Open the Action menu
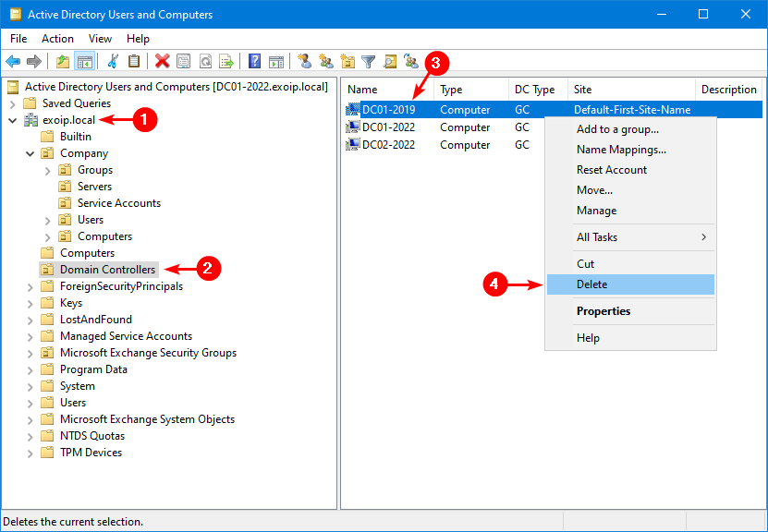This screenshot has height=532, width=768. [x=58, y=39]
